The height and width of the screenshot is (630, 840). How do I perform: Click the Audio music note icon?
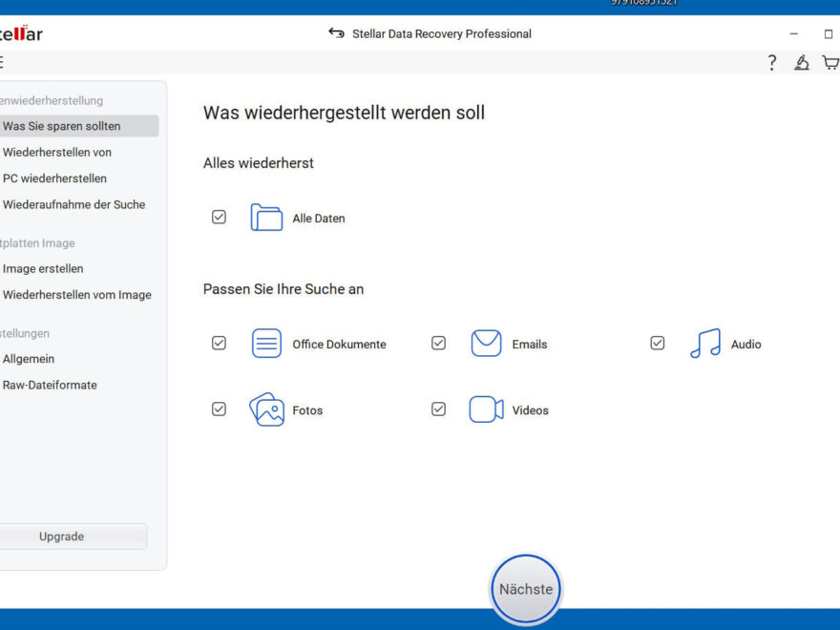(x=704, y=344)
